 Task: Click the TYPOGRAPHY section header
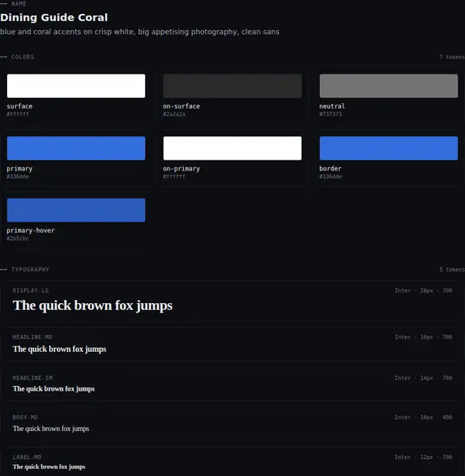tap(30, 270)
